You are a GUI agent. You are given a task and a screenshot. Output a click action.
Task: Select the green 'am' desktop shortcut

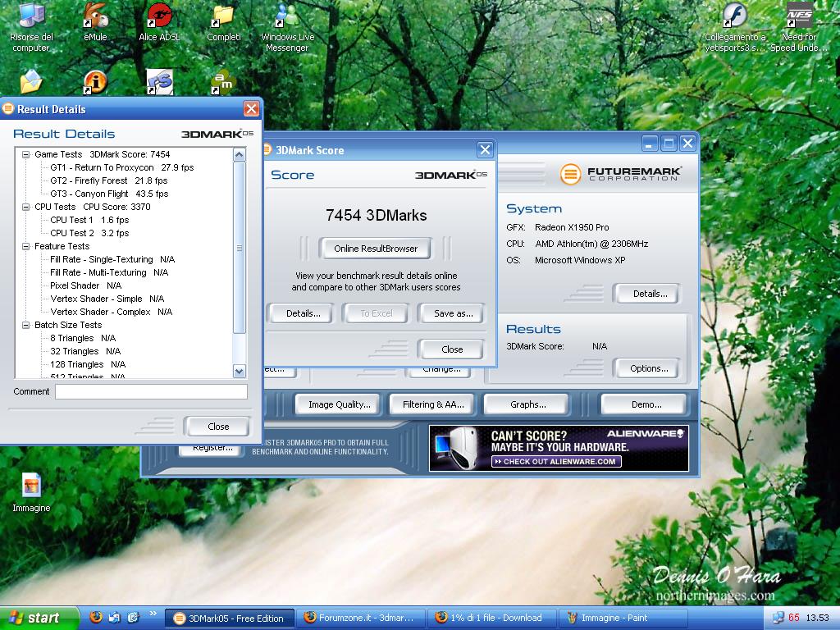223,82
